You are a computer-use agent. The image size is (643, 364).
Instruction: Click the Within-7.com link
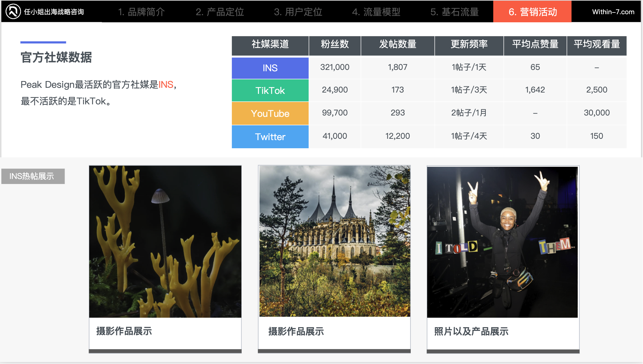point(614,11)
